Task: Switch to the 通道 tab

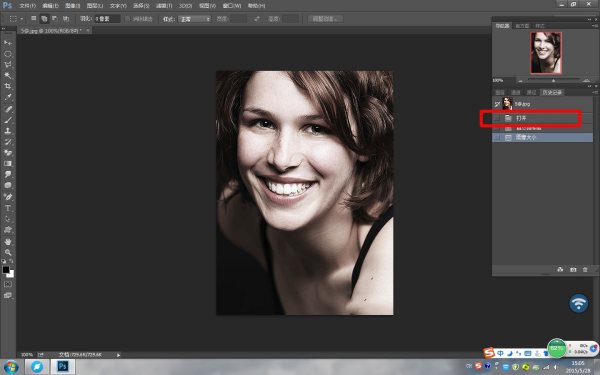Action: click(515, 92)
